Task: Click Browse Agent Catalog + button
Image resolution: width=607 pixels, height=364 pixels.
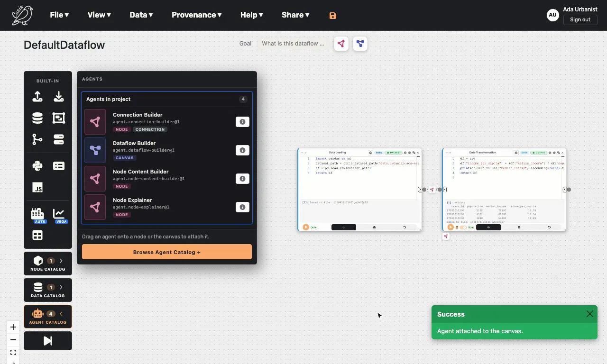Action: point(167,252)
